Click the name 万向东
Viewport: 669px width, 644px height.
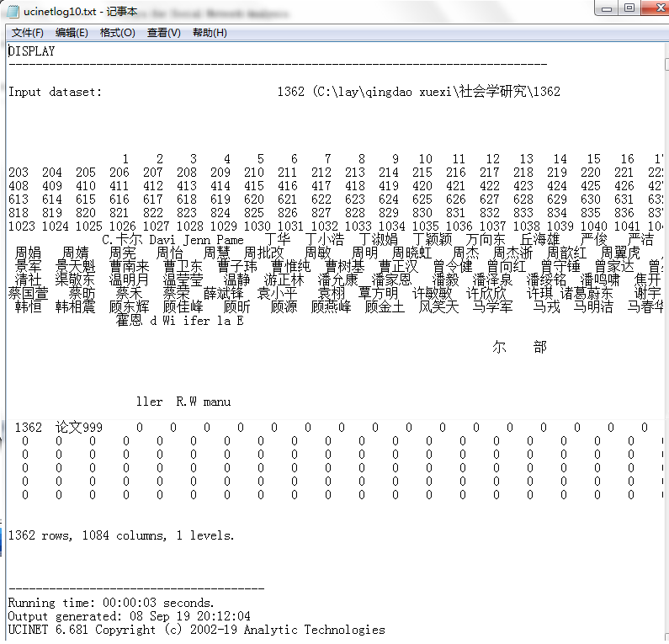coord(486,239)
